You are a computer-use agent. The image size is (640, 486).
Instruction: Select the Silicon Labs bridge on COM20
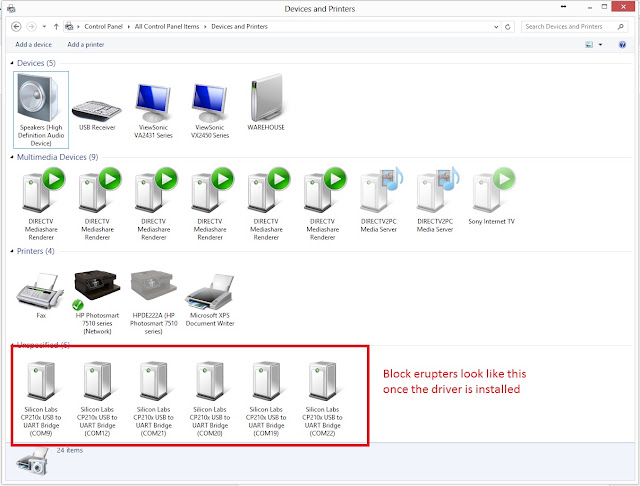pyautogui.click(x=210, y=399)
